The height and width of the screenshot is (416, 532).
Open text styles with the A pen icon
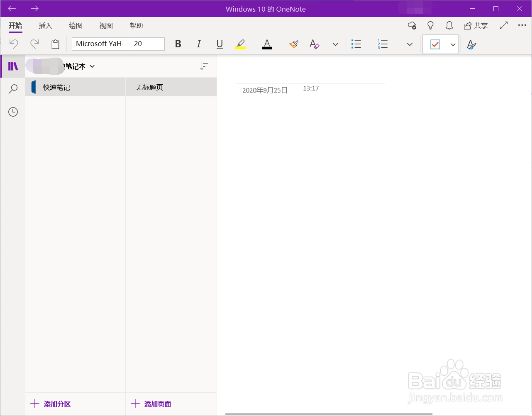pos(471,44)
